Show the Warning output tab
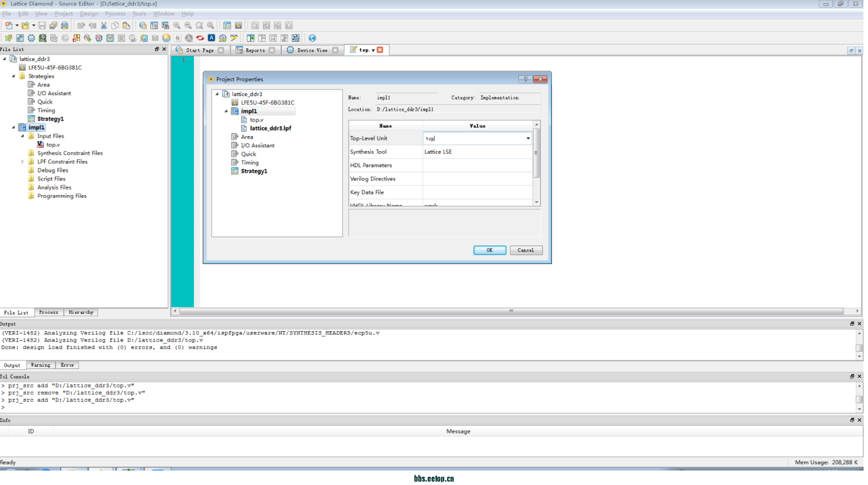868x485 pixels. [41, 366]
